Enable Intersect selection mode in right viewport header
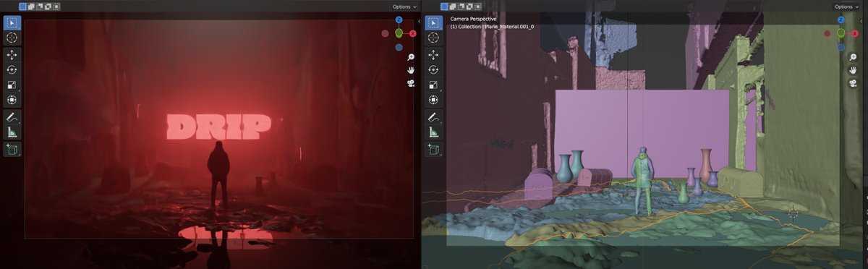 pos(477,7)
